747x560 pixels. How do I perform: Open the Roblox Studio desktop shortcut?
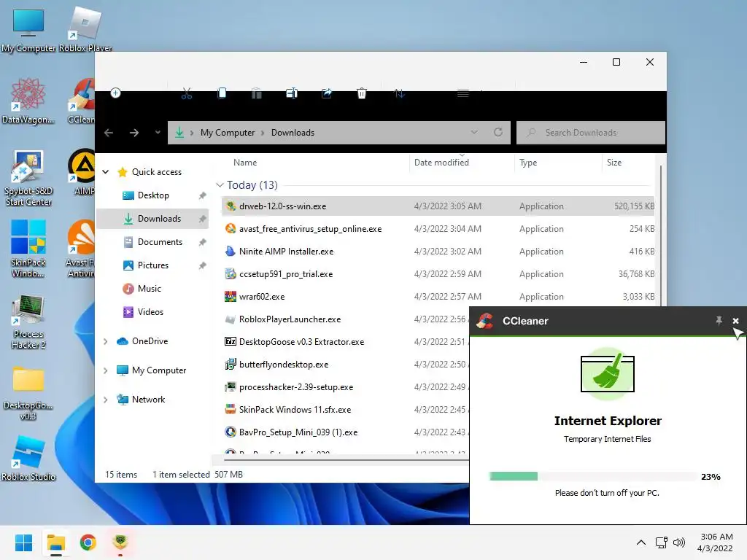click(28, 458)
